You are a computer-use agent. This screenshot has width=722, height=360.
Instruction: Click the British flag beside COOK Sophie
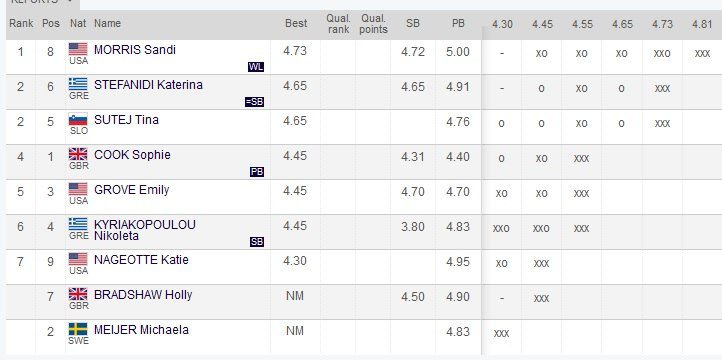point(78,154)
